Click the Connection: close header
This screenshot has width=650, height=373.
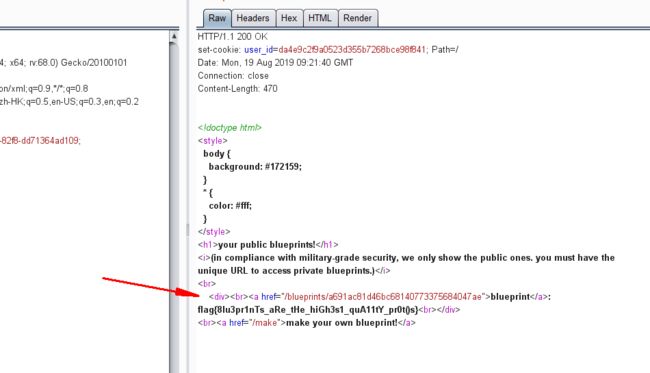coord(233,76)
